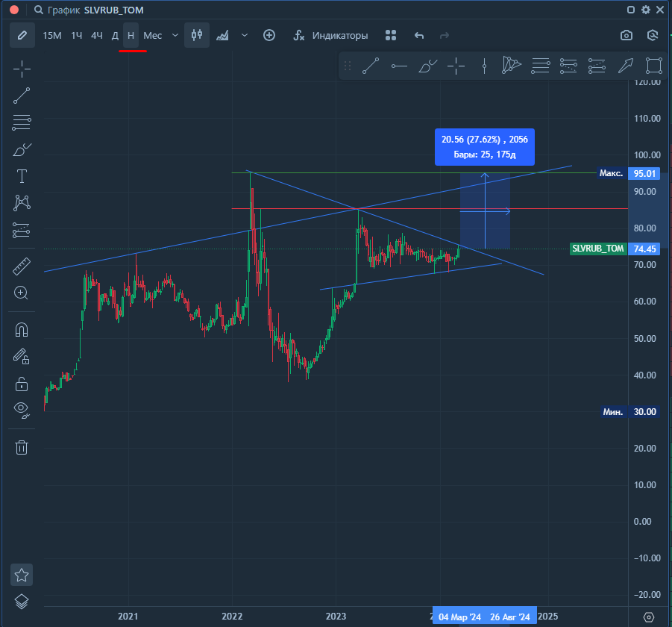Open chart settings hexagon icon in top bar
Image resolution: width=672 pixels, height=627 pixels.
pos(653,35)
